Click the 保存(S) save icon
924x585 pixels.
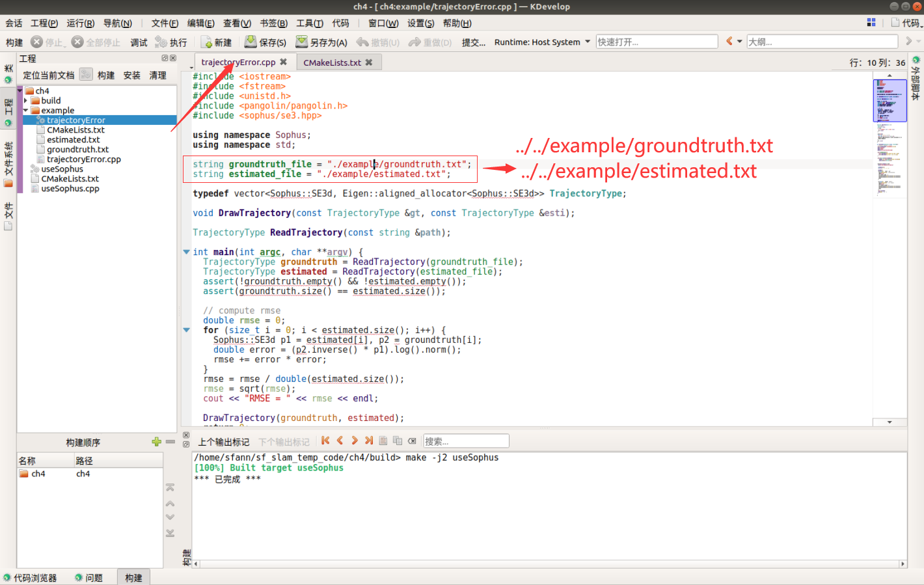click(250, 41)
